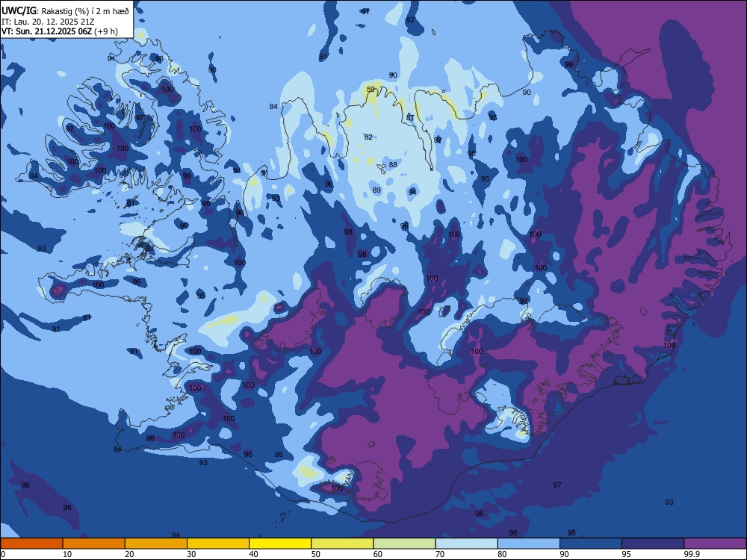Click the legend tick label '50'
This screenshot has width=747, height=560.
click(315, 554)
